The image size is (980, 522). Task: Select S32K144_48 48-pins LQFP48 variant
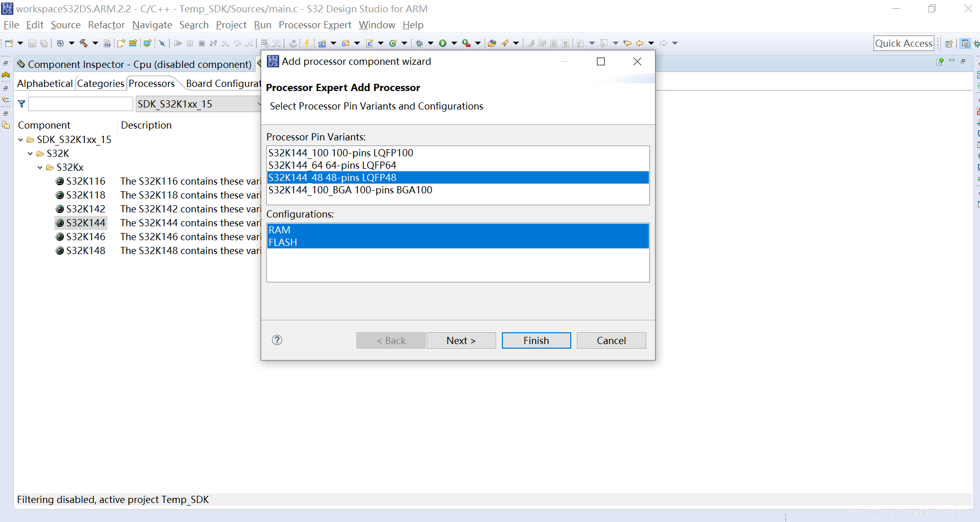(458, 177)
